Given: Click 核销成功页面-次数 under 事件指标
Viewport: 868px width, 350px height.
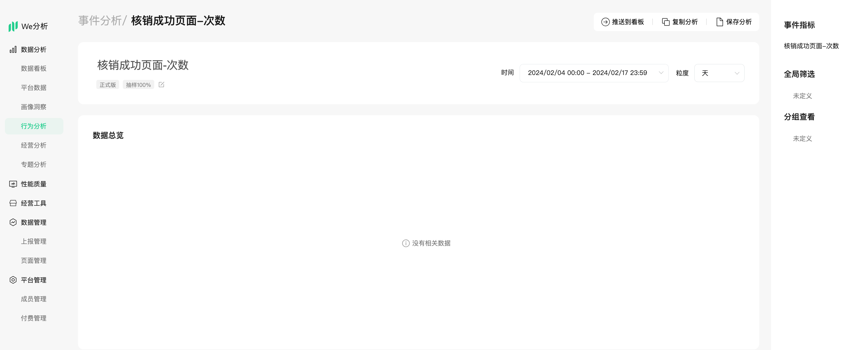Looking at the screenshot, I should pos(811,46).
